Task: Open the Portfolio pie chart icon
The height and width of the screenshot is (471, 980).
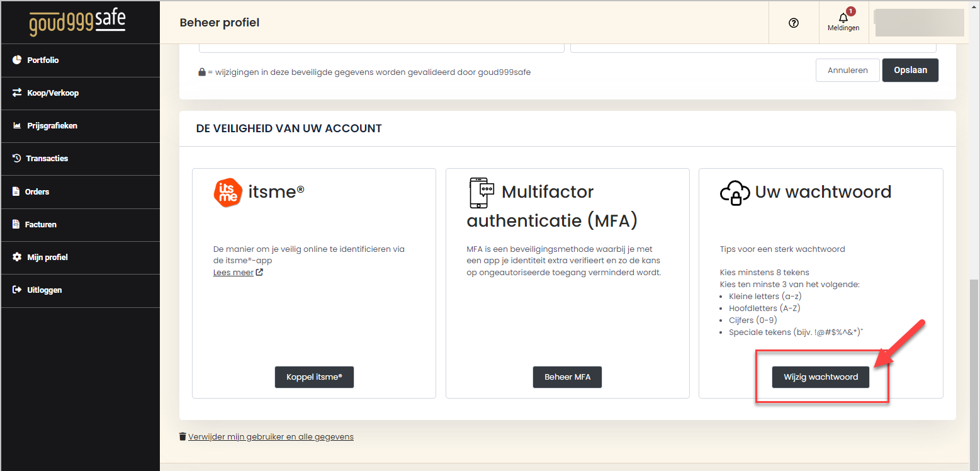Action: click(x=17, y=60)
